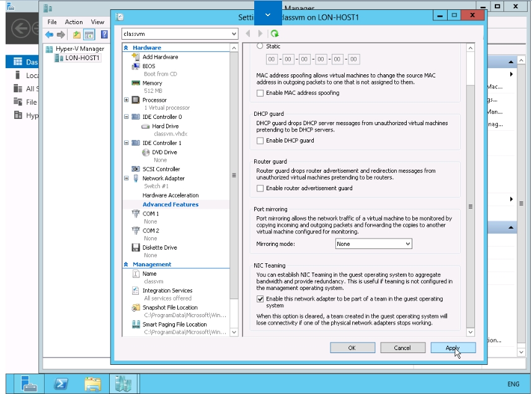Select the Snapshot File Location icon
The height and width of the screenshot is (394, 532).
(x=136, y=307)
